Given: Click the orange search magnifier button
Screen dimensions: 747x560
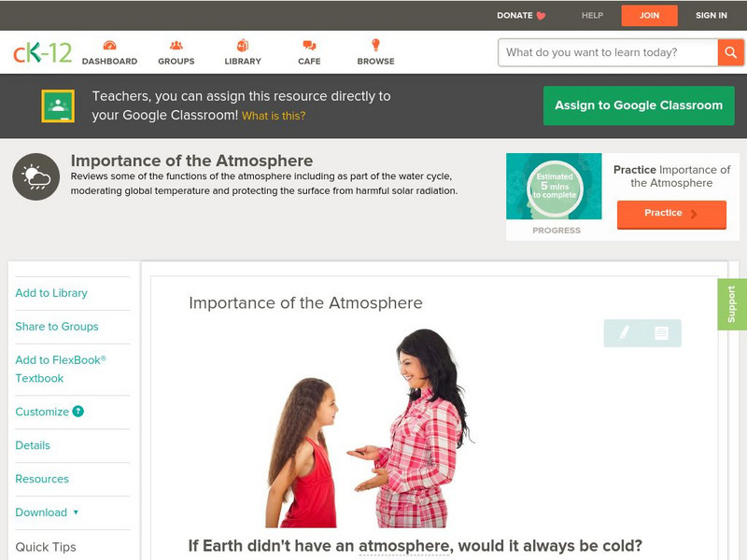Looking at the screenshot, I should 730,52.
